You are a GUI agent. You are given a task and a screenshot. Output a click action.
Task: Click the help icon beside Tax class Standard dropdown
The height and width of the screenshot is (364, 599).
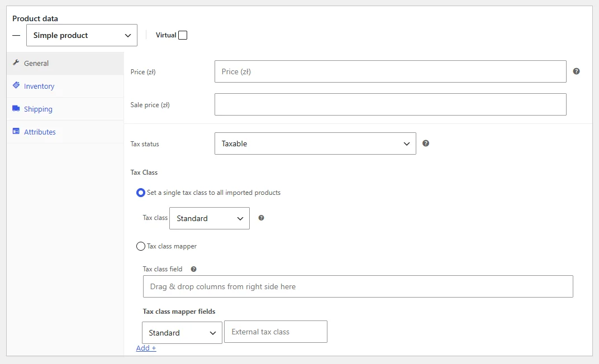(262, 218)
